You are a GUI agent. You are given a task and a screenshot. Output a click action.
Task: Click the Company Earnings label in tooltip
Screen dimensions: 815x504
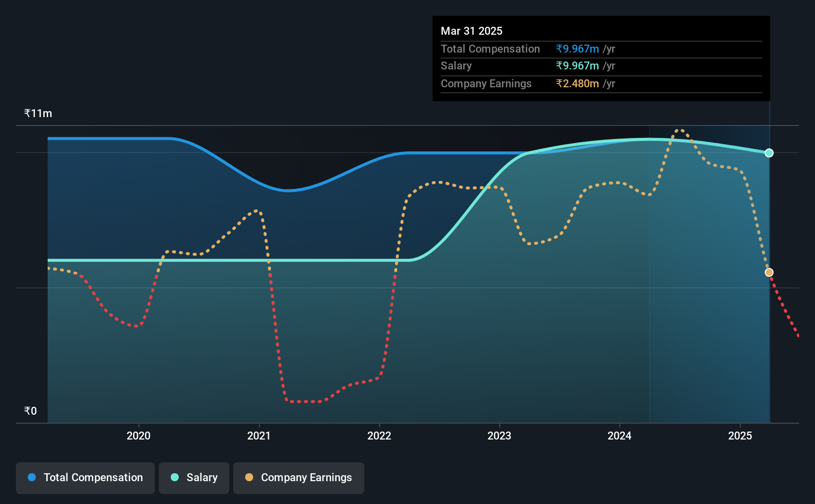pos(486,83)
